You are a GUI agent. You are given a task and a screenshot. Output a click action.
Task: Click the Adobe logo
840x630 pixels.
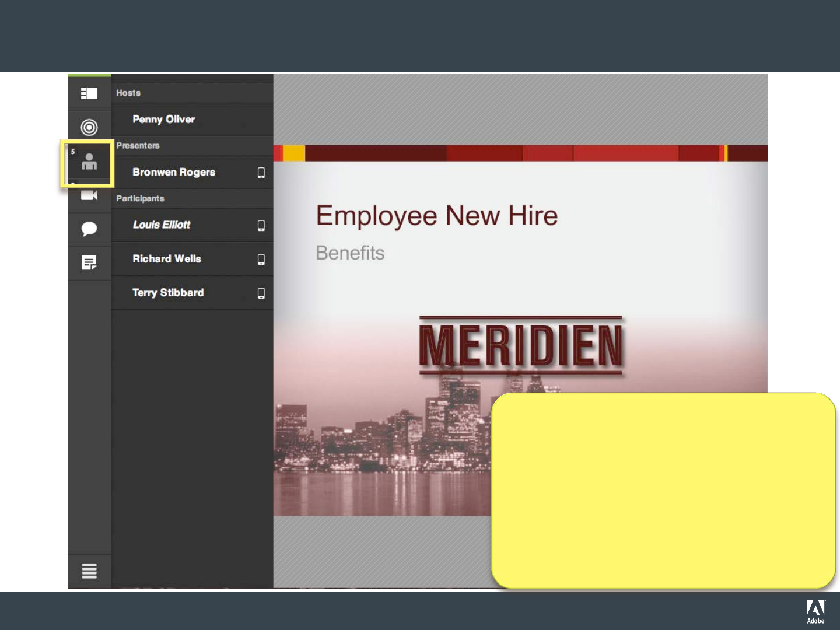point(816,611)
